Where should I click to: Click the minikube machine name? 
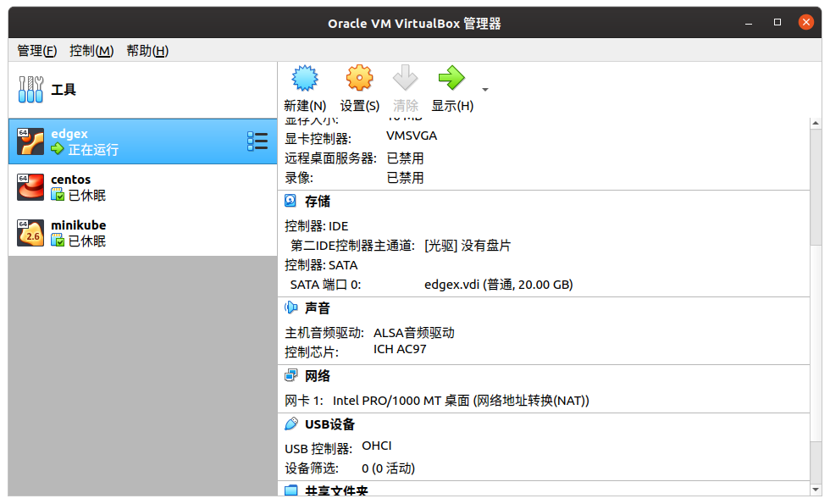click(x=78, y=225)
